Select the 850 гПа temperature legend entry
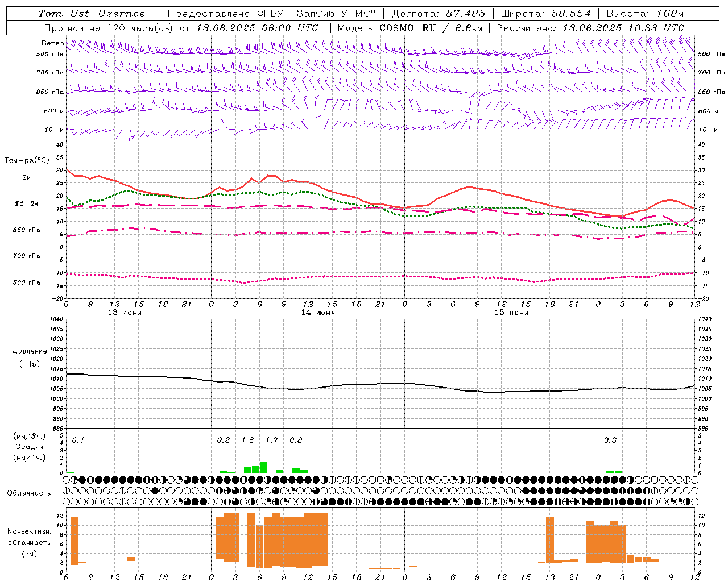Screen dimensions: 728x582 26,230
